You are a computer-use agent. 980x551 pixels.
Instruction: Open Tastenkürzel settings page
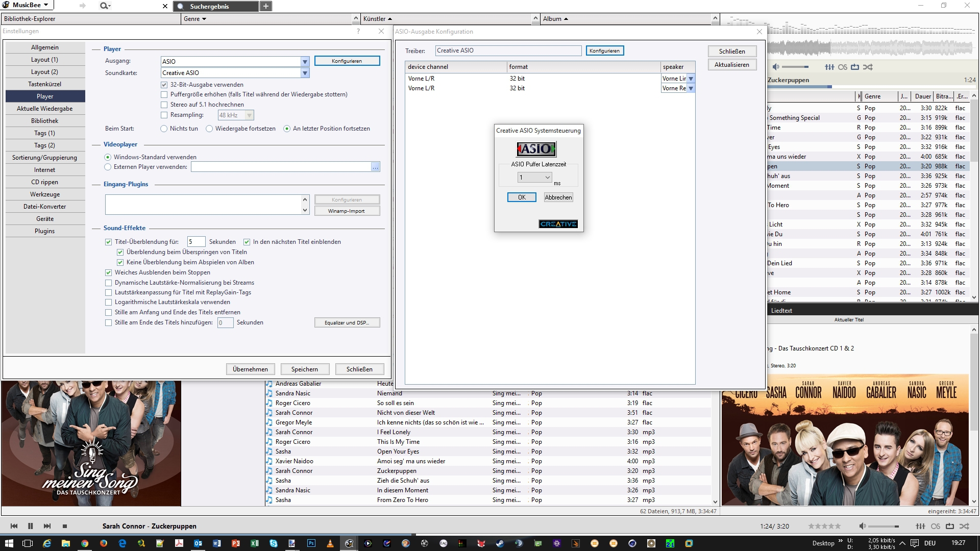(45, 84)
